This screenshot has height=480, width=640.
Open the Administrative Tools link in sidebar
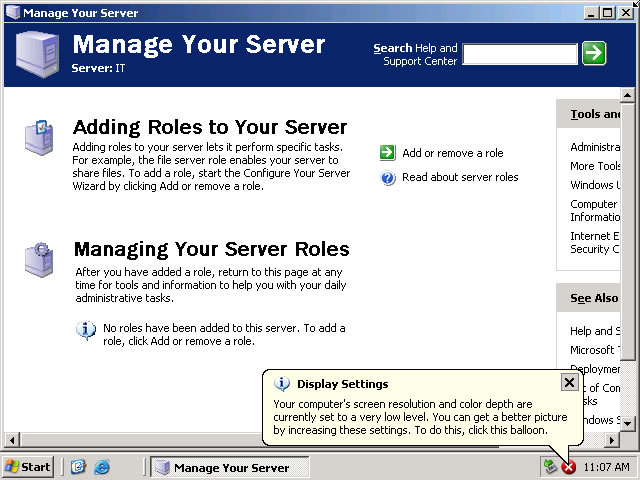click(595, 147)
